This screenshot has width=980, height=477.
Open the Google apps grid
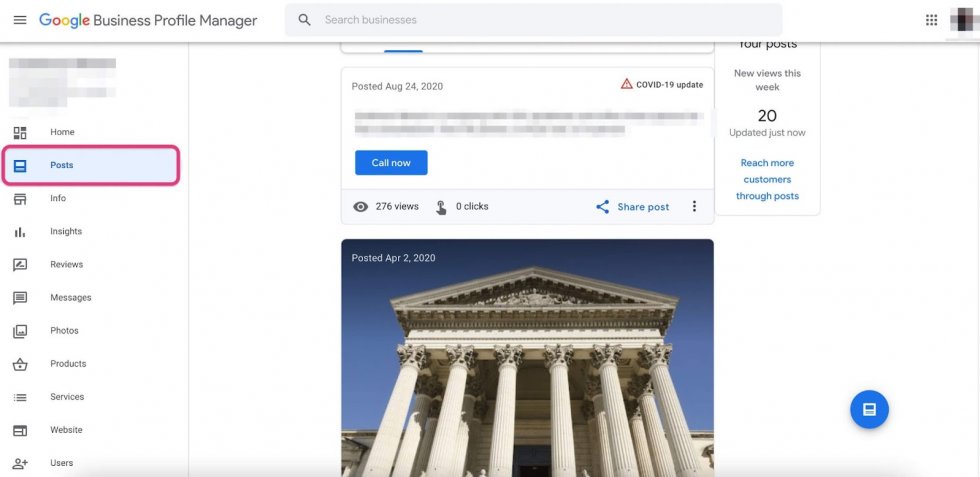(x=931, y=20)
